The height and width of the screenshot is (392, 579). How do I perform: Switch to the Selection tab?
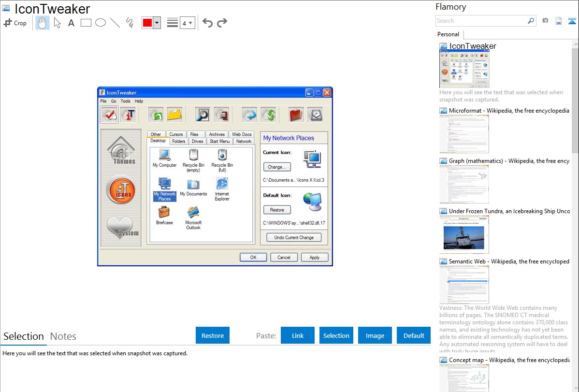click(24, 336)
